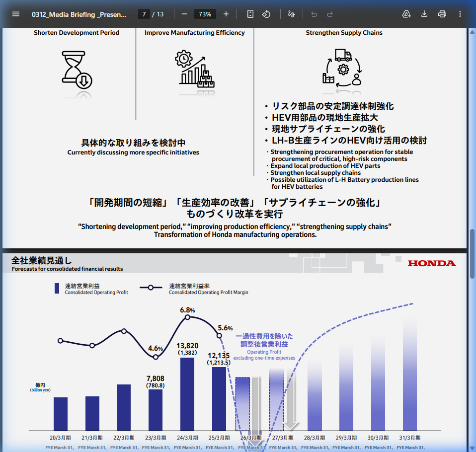Click the 4.6% margin label
Image resolution: width=476 pixels, height=452 pixels.
pyautogui.click(x=156, y=348)
